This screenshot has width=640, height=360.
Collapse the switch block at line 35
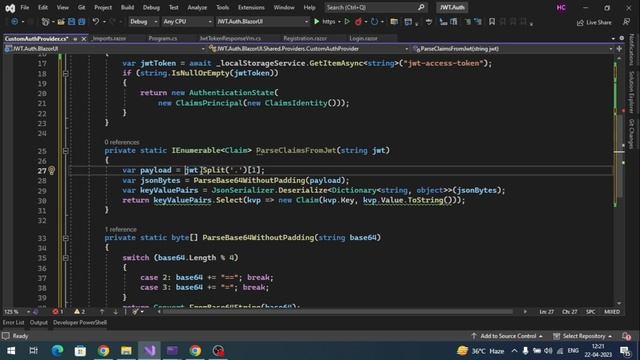coord(65,258)
